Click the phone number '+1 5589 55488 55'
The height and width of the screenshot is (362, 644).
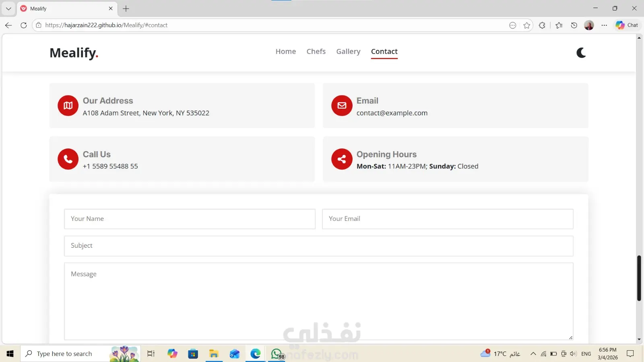tap(110, 166)
